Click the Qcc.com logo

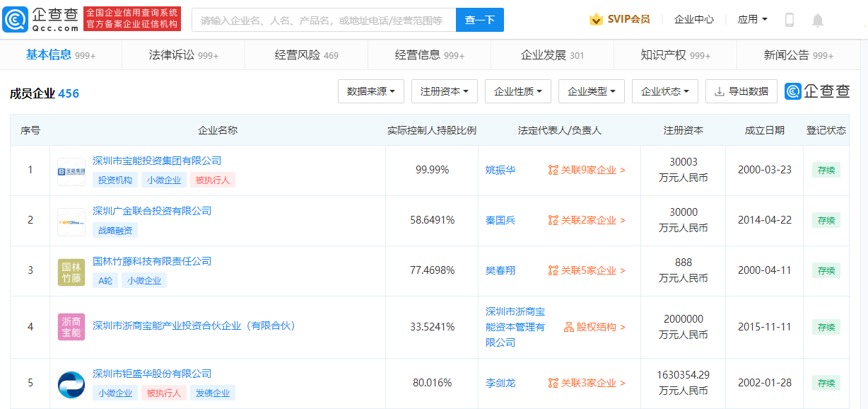(x=40, y=20)
